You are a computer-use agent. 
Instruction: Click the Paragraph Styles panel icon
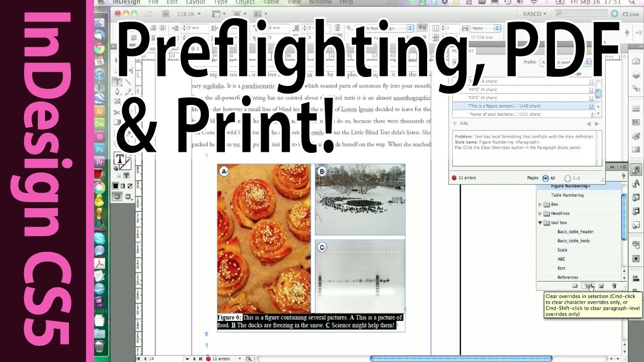(x=635, y=170)
